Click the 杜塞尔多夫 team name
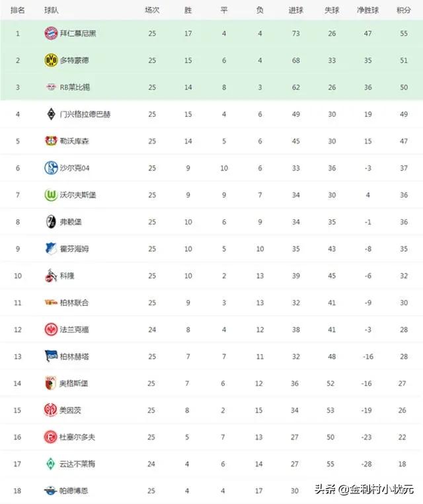The height and width of the screenshot is (504, 423). 77,437
